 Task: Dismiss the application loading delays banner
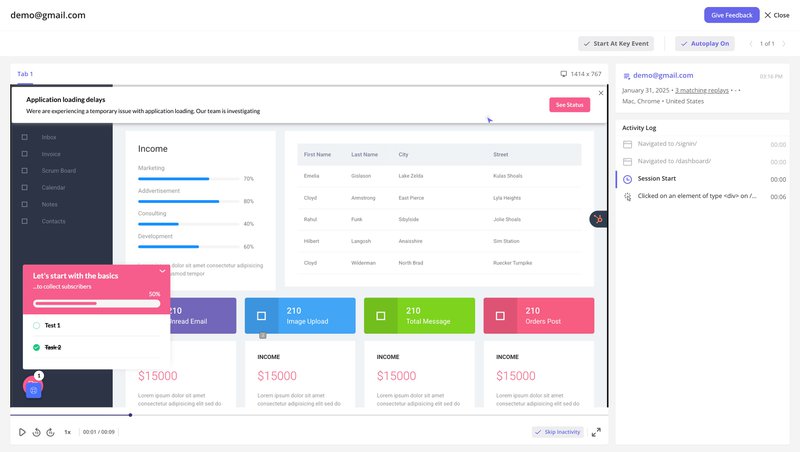[601, 93]
